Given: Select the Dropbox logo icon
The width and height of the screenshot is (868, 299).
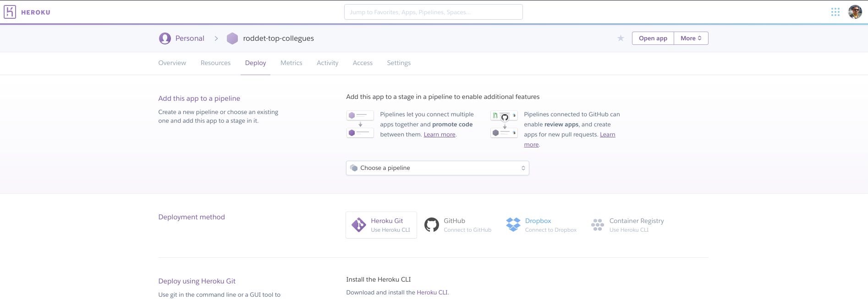Looking at the screenshot, I should click(x=513, y=225).
